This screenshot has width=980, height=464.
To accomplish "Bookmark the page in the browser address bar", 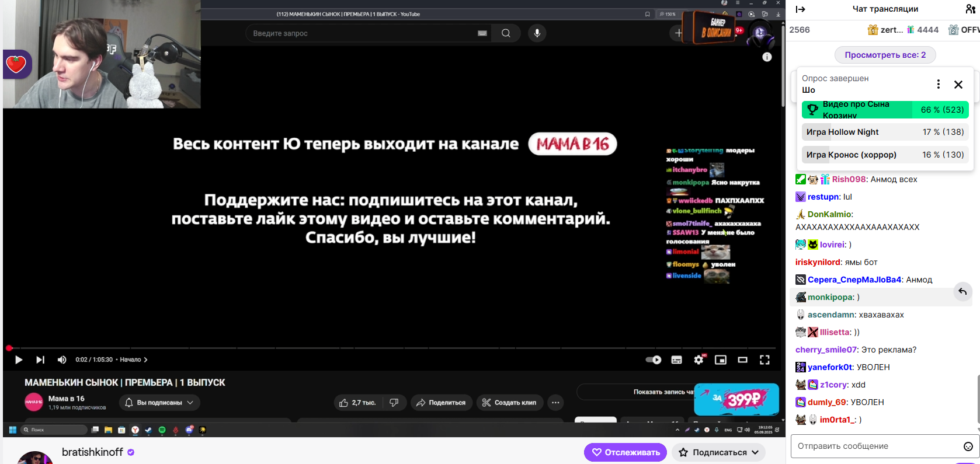I will click(647, 14).
